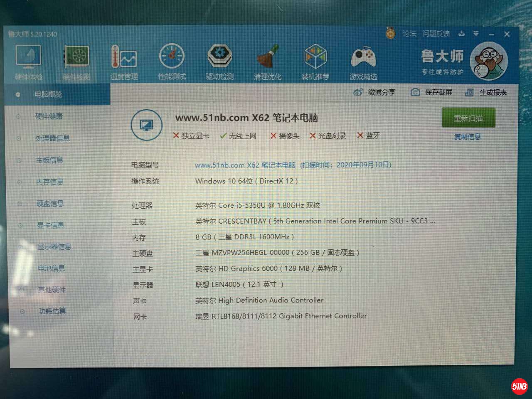Open the 硬件体检 hardware checkup icon
Viewport: 532px width, 399px height.
[x=28, y=62]
